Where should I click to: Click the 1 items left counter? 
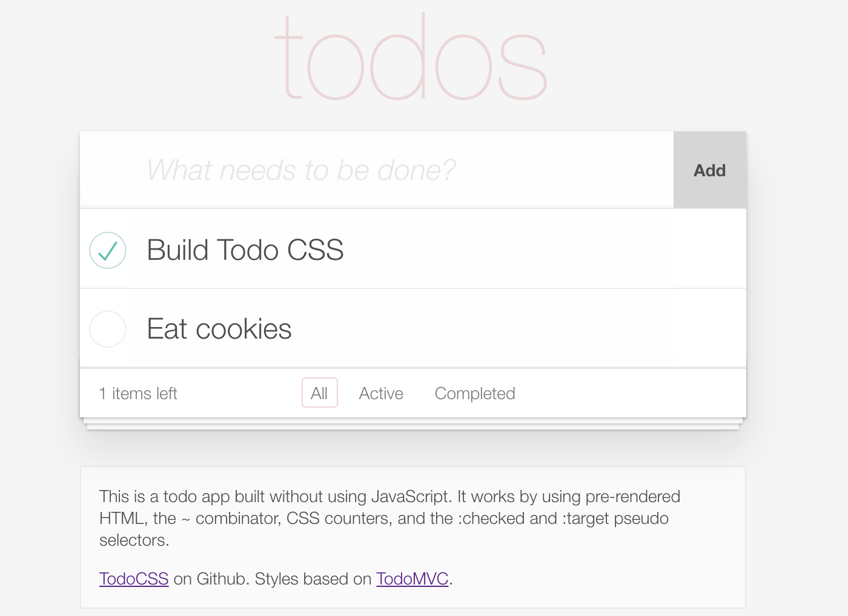point(138,393)
